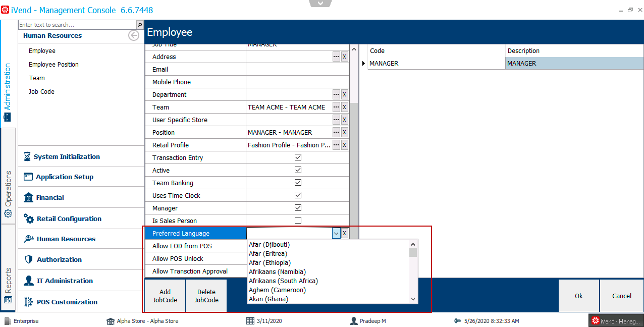Viewport: 644px width, 327px height.
Task: Open the Department lookup ellipsis button
Action: click(x=336, y=95)
